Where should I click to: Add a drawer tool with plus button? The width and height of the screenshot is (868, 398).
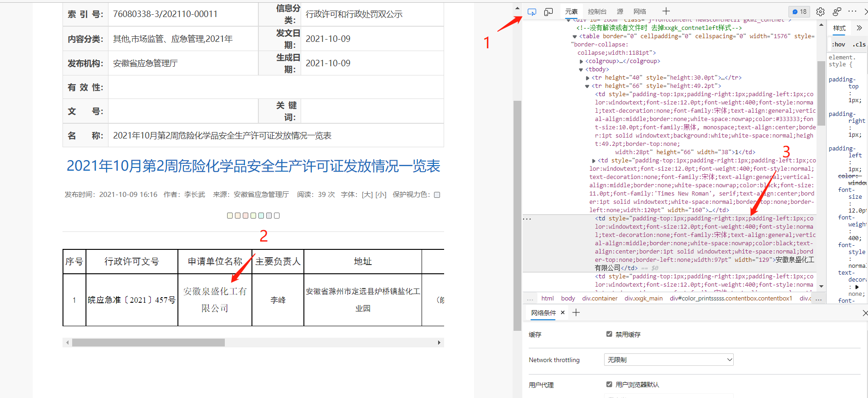576,312
